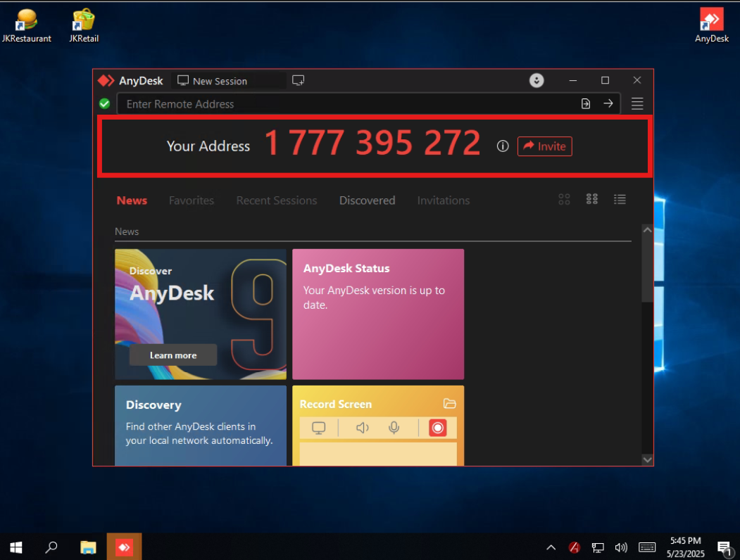Click the info icon next to address
Image resolution: width=740 pixels, height=560 pixels.
coord(503,146)
